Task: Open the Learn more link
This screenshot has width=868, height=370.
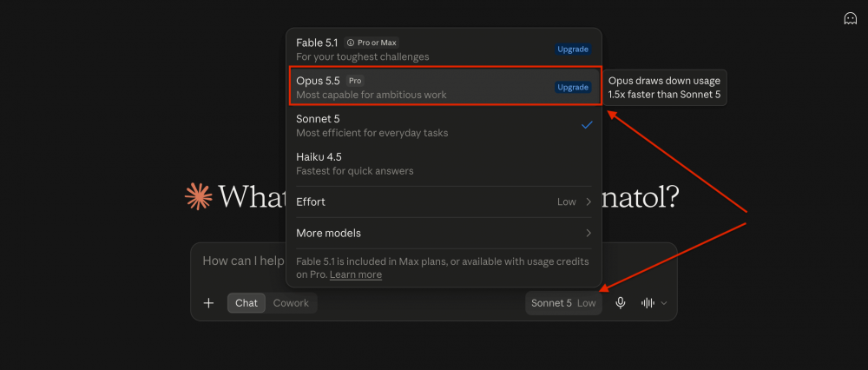Action: pyautogui.click(x=355, y=274)
